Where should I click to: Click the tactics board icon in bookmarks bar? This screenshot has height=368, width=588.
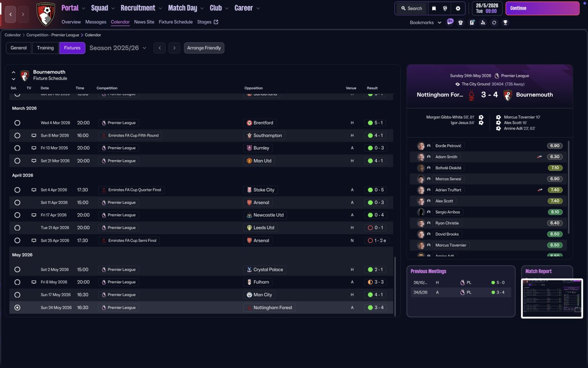point(472,23)
